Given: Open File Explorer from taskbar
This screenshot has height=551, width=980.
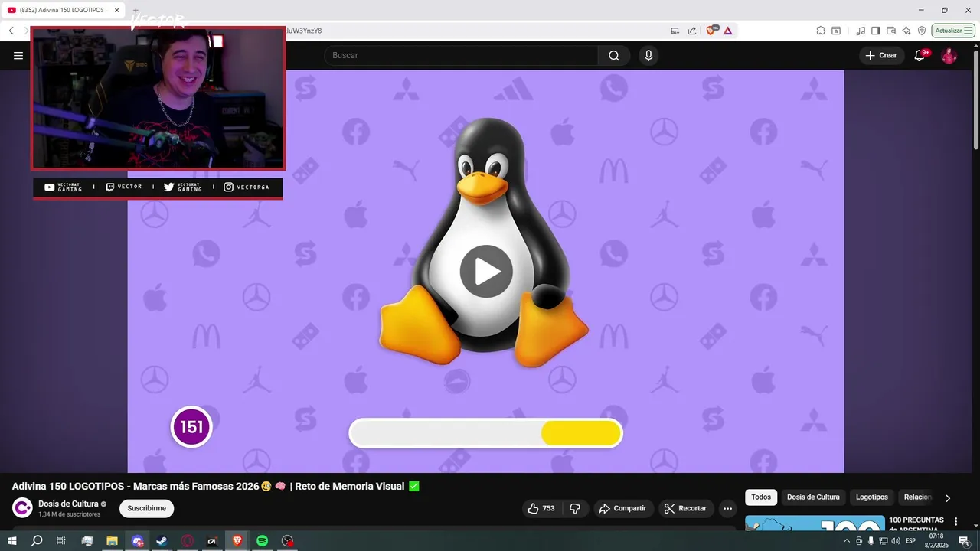Looking at the screenshot, I should 112,541.
